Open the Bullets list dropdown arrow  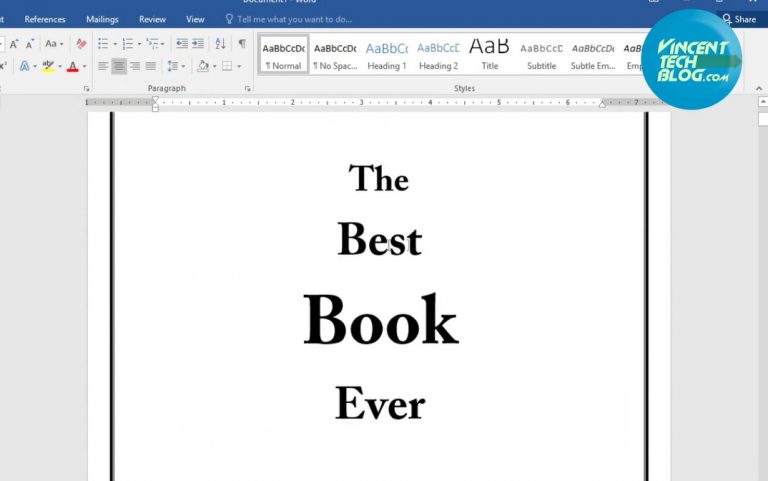coord(115,44)
